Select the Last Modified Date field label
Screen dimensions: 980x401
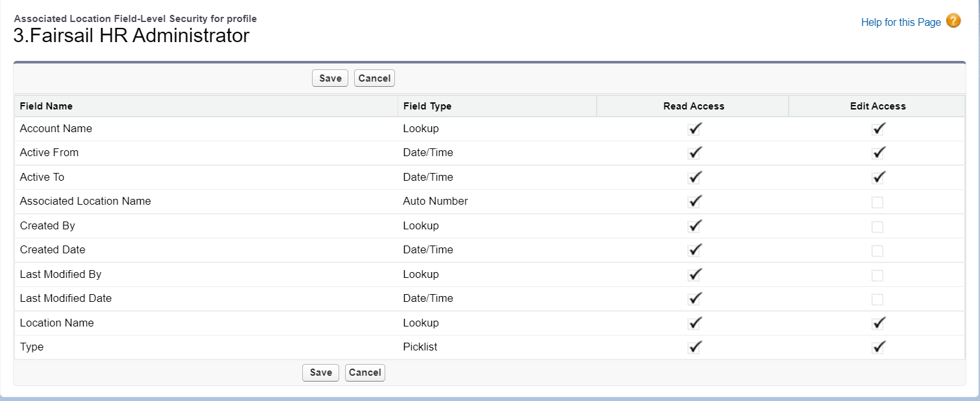[x=66, y=299]
